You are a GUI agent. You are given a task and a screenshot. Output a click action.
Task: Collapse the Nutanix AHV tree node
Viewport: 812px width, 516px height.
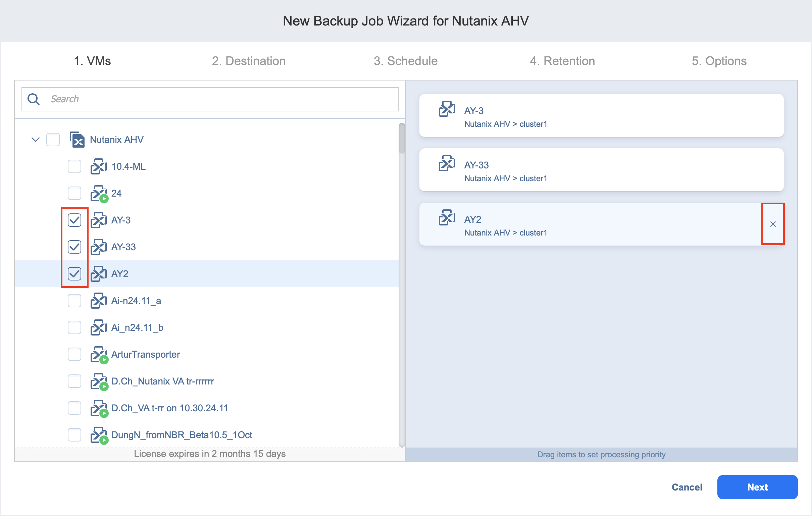[36, 140]
